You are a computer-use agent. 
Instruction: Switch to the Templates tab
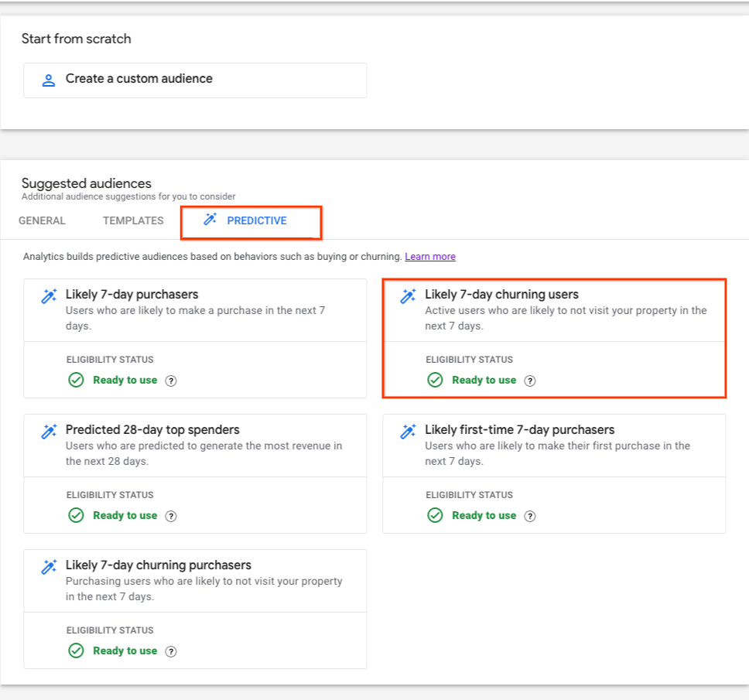pyautogui.click(x=133, y=220)
